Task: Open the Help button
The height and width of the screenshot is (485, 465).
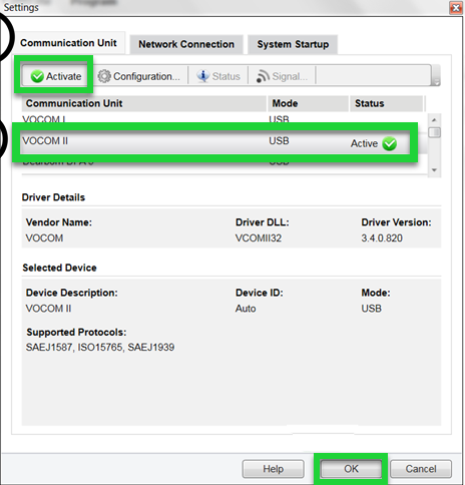Action: coord(273,469)
